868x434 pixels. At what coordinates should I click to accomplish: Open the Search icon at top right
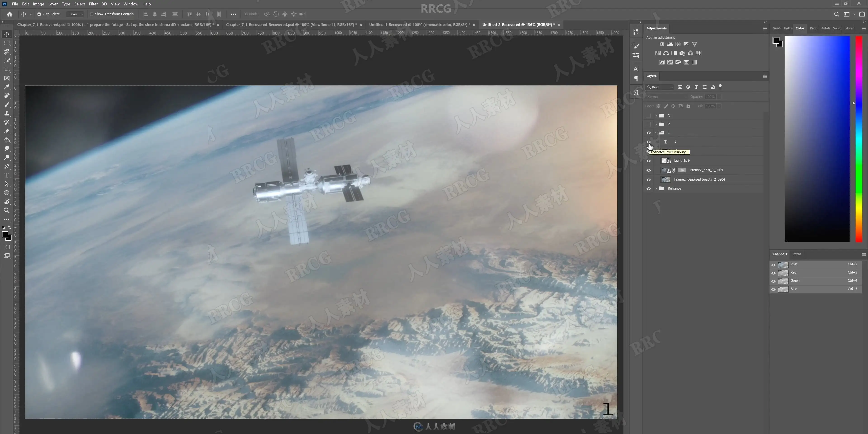point(836,14)
